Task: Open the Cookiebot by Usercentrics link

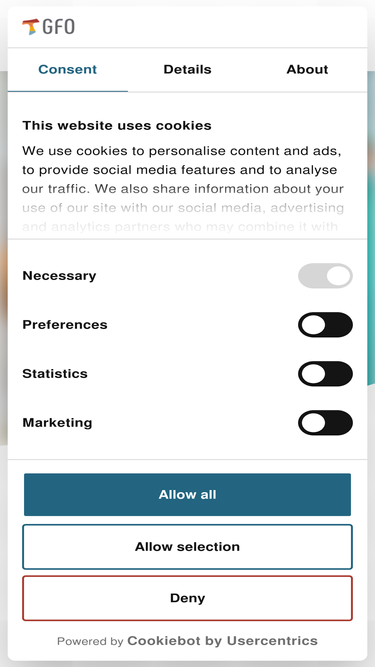Action: [222, 641]
